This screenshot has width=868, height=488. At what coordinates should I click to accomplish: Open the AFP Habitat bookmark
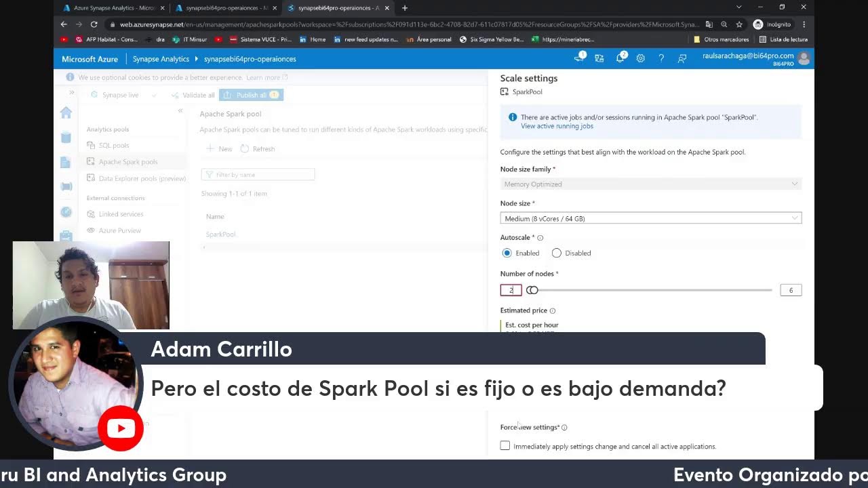coord(106,39)
